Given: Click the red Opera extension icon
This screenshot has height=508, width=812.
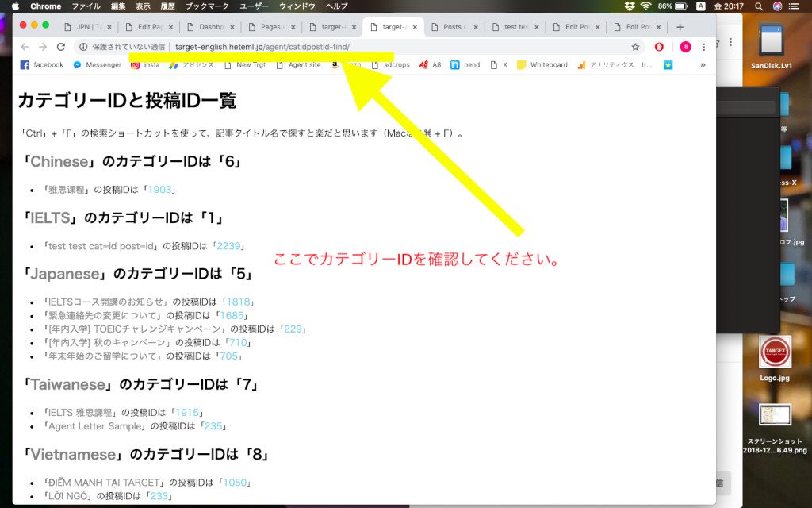Looking at the screenshot, I should point(659,47).
